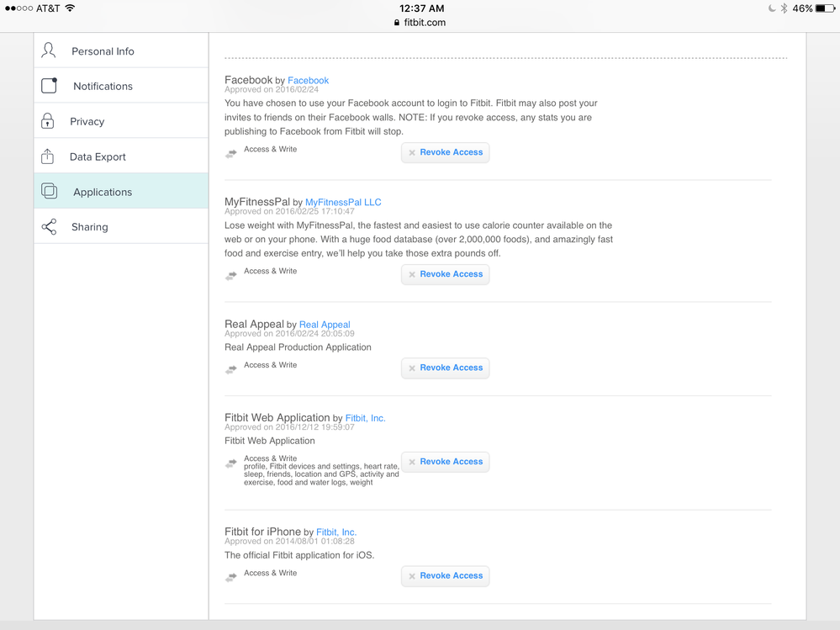This screenshot has width=840, height=630.
Task: Click access arrows icon under Fitbit for iPhone
Action: click(231, 578)
